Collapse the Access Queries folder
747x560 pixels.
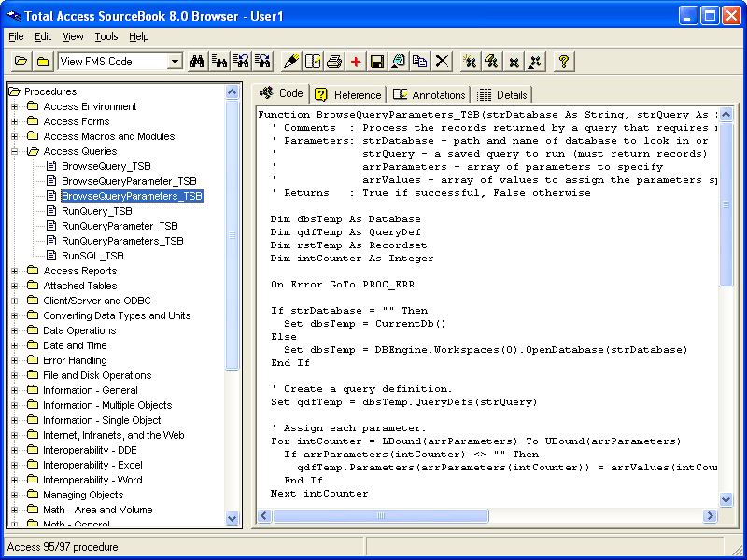click(14, 151)
